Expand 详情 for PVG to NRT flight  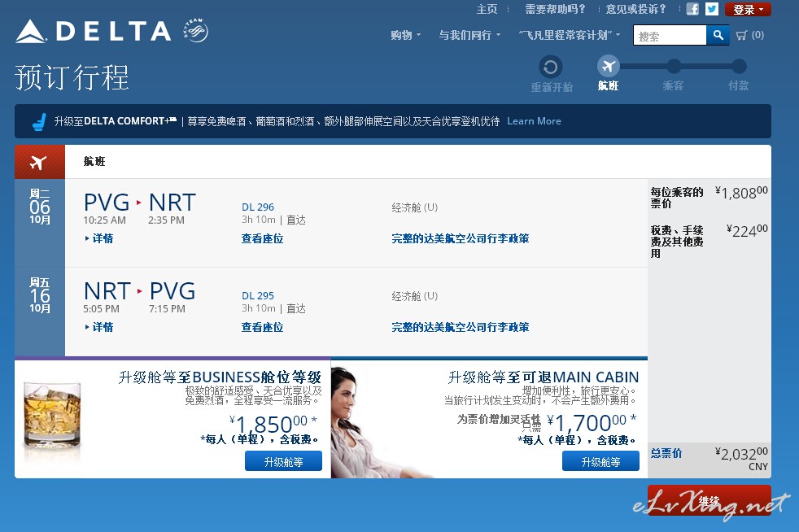pyautogui.click(x=100, y=238)
